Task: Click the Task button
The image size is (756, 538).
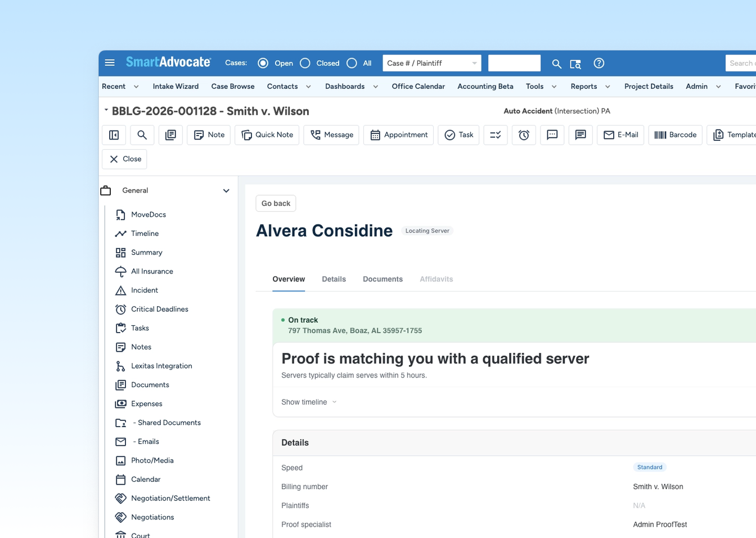Action: coord(458,135)
